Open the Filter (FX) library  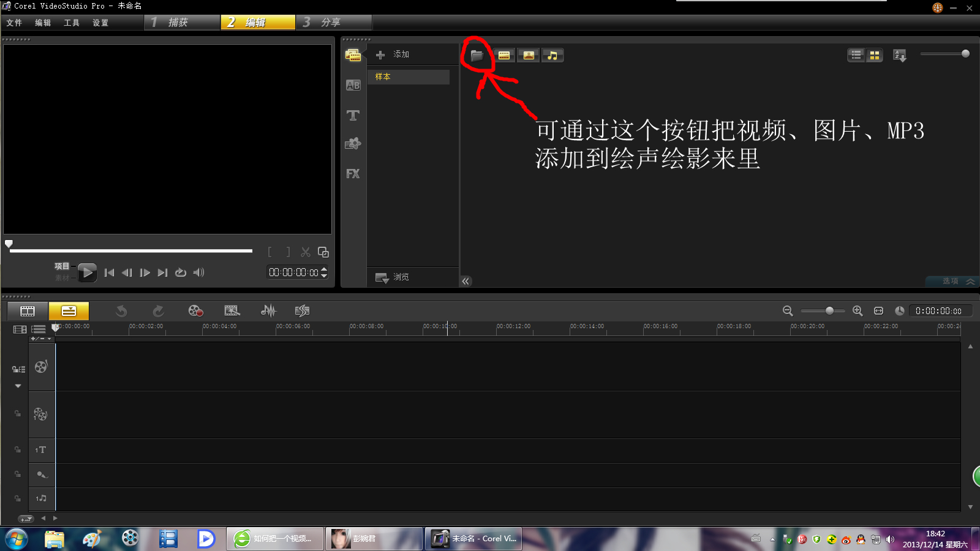point(353,174)
